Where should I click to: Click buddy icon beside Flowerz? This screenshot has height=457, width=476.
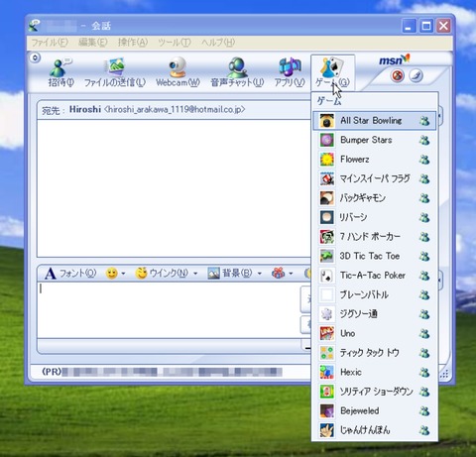(x=424, y=160)
